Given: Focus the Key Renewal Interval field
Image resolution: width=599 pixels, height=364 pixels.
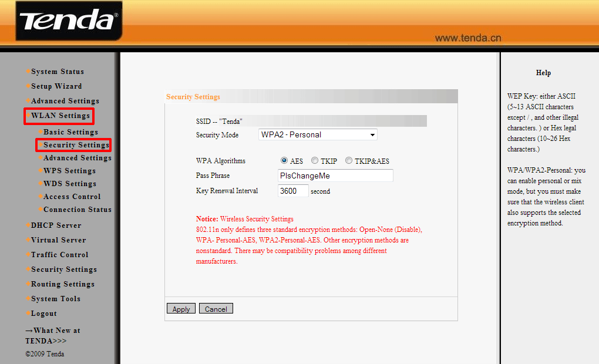Looking at the screenshot, I should click(293, 191).
